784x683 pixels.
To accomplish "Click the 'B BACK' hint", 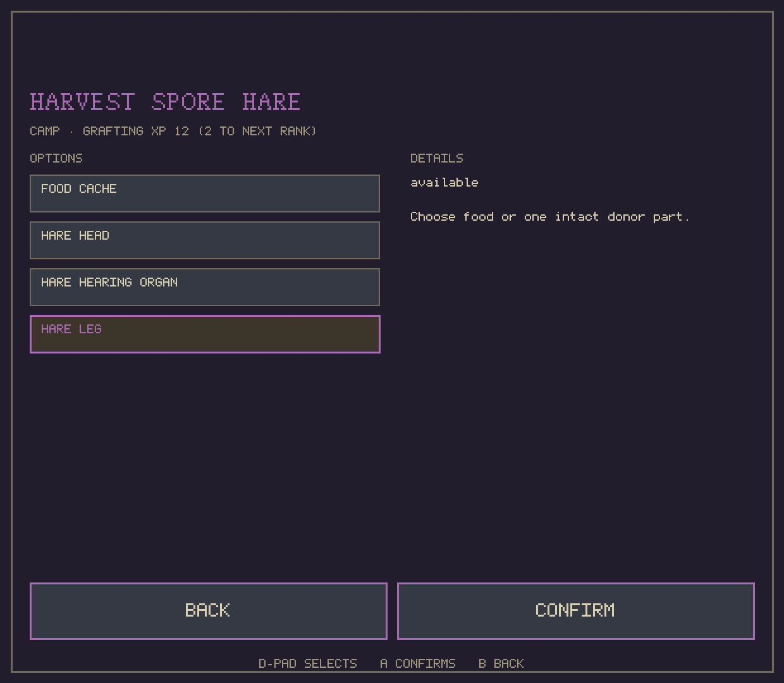I will pos(501,663).
